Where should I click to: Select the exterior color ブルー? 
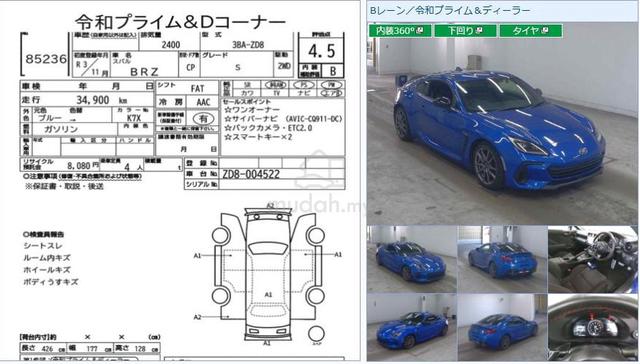[49, 118]
